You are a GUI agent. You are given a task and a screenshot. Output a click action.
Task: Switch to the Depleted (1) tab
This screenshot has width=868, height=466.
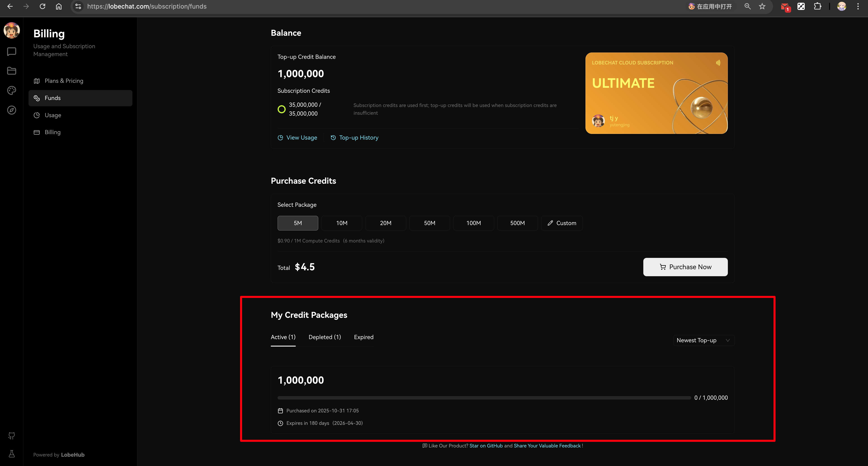tap(325, 337)
